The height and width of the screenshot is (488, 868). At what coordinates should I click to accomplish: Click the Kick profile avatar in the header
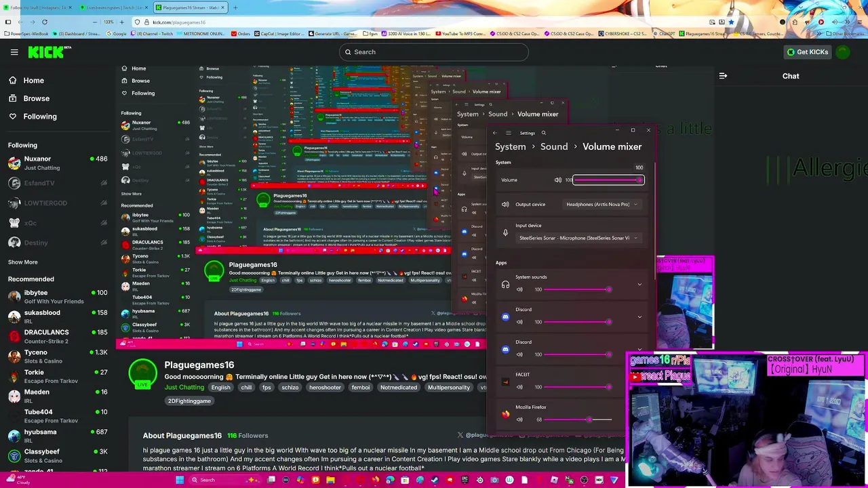842,52
